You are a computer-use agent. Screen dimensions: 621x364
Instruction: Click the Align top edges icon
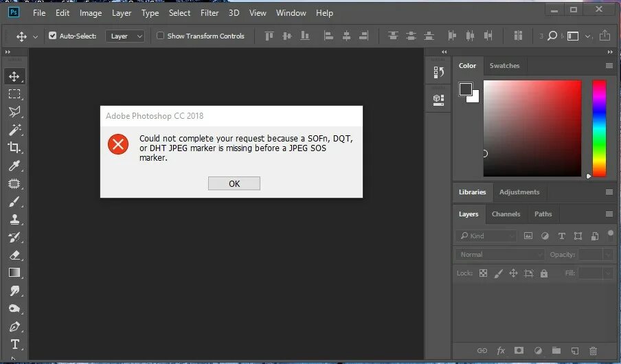point(269,36)
